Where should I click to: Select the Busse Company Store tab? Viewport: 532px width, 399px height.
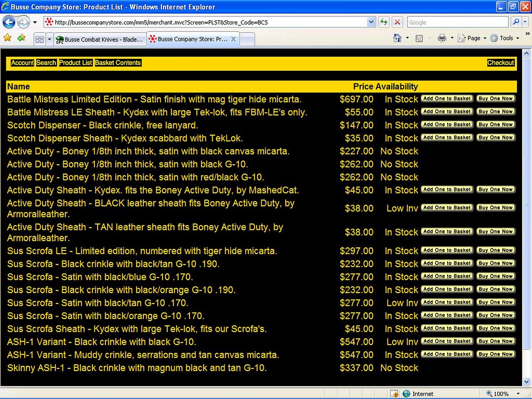pos(188,39)
